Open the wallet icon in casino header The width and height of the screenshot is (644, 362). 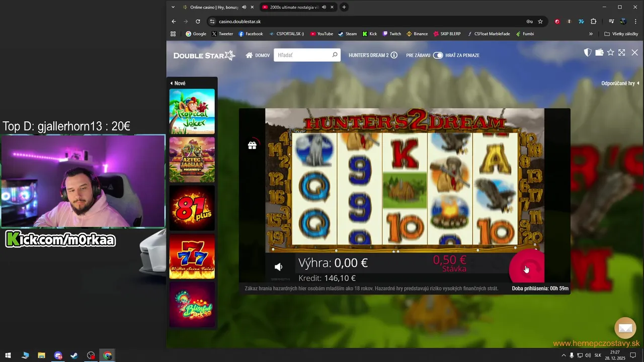click(599, 52)
